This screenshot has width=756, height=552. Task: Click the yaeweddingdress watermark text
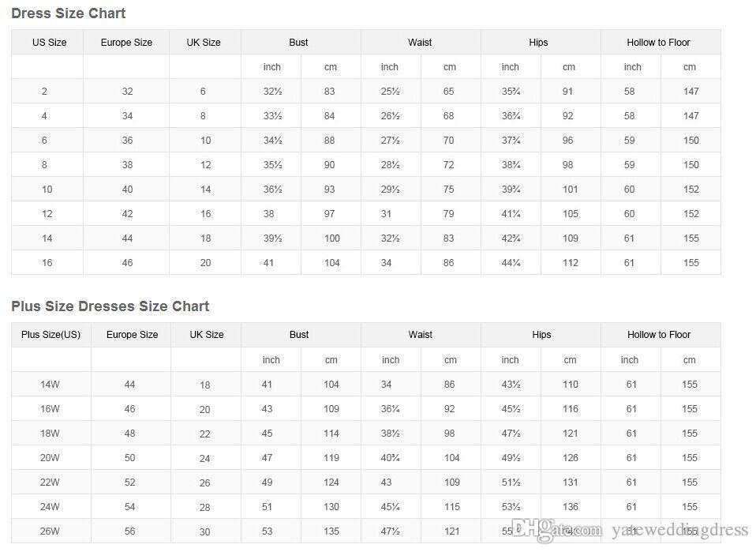679,531
